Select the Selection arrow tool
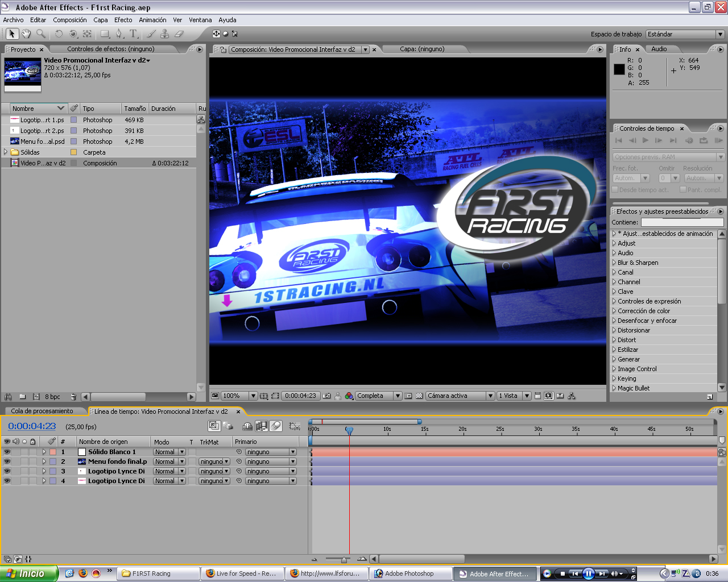 [x=13, y=34]
